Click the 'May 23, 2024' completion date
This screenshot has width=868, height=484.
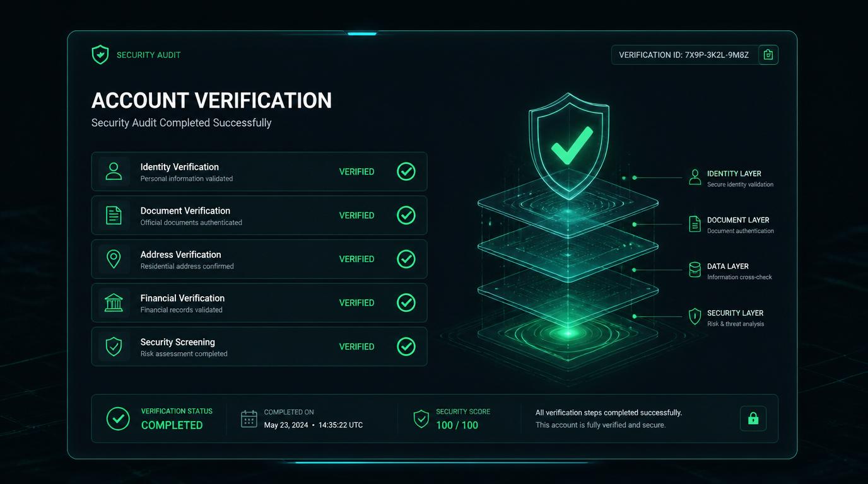tap(286, 425)
